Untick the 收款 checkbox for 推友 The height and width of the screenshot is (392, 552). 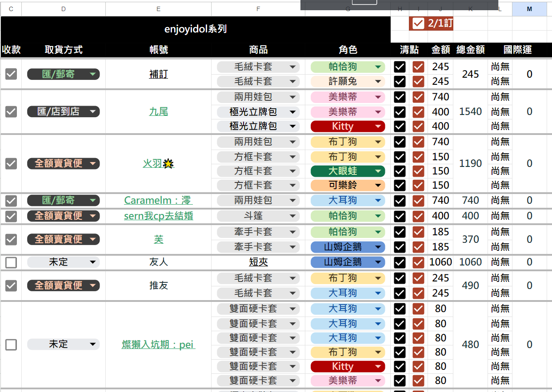[11, 285]
